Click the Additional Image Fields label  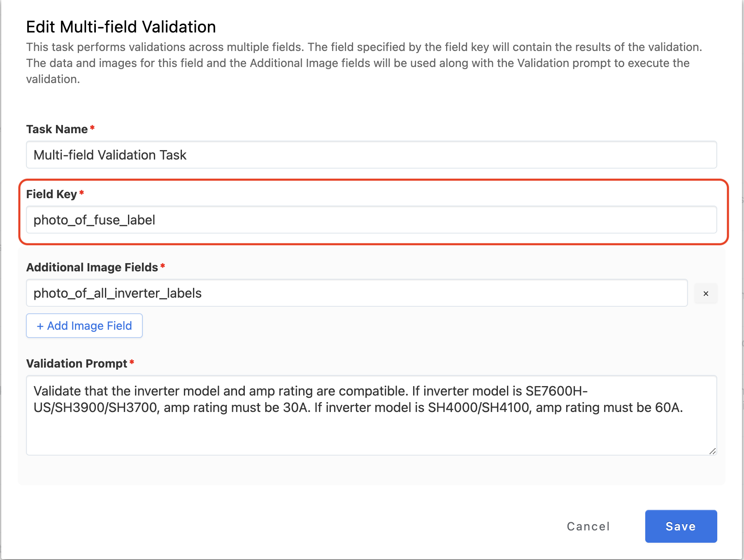92,267
